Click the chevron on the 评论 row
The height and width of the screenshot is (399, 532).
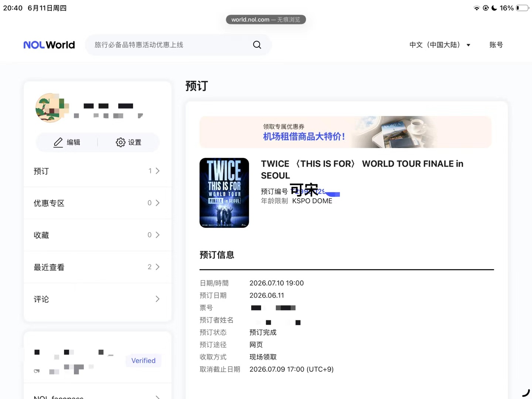[x=157, y=299]
